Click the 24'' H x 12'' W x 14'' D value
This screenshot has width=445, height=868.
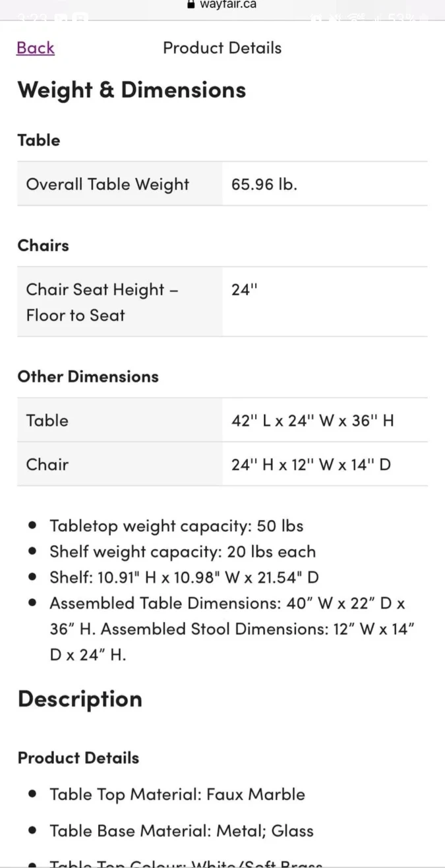(x=311, y=465)
